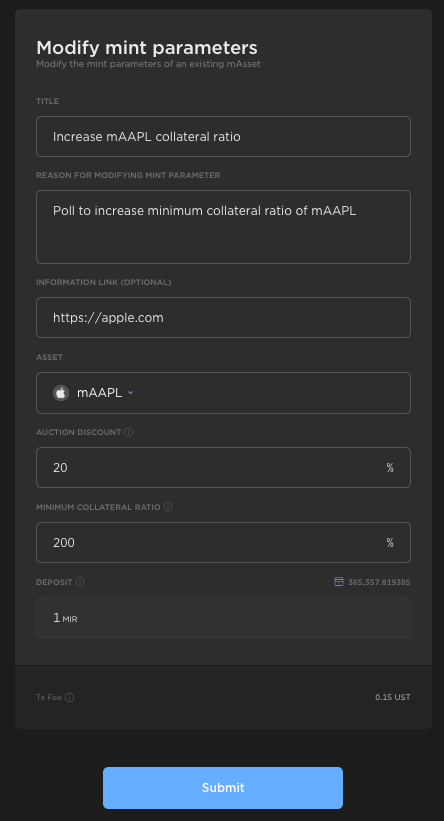Click the Apple logo in asset selector
444x821 pixels.
tap(61, 393)
